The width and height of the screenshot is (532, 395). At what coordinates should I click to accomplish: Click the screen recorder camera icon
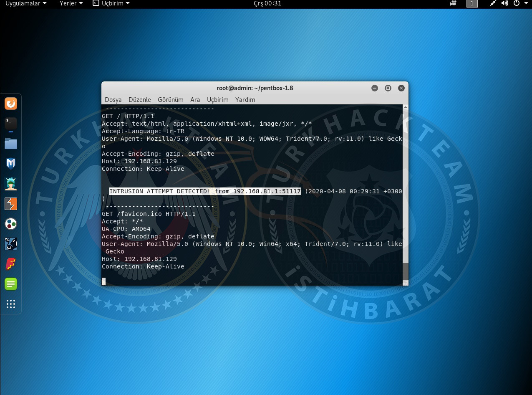click(453, 3)
